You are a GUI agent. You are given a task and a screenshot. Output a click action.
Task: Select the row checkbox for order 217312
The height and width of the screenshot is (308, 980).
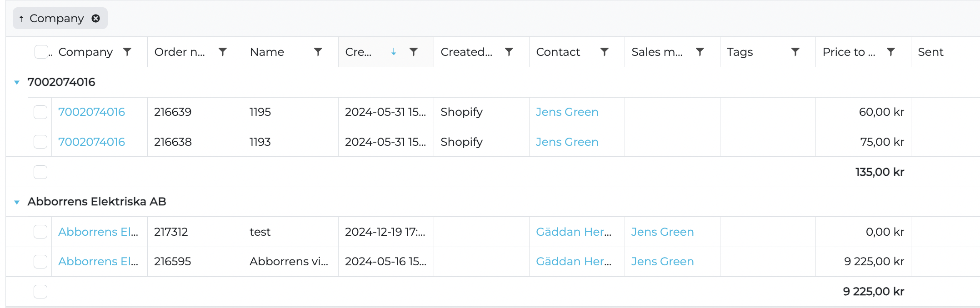(x=40, y=232)
